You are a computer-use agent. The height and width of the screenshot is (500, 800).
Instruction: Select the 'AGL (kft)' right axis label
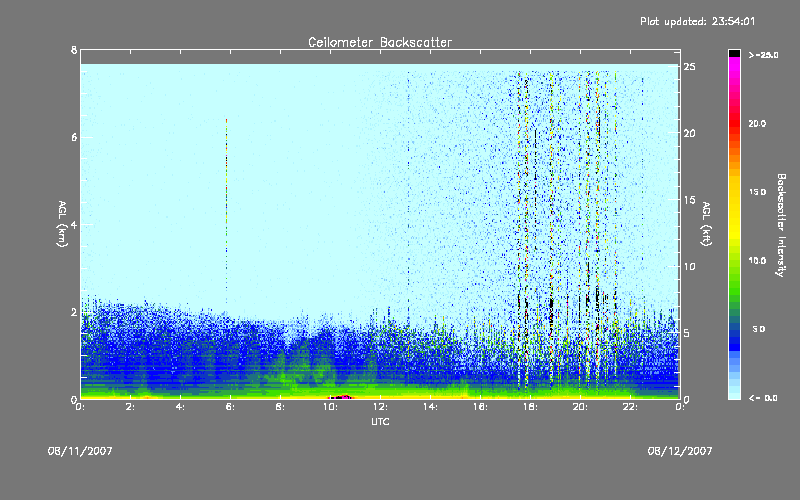pos(706,224)
